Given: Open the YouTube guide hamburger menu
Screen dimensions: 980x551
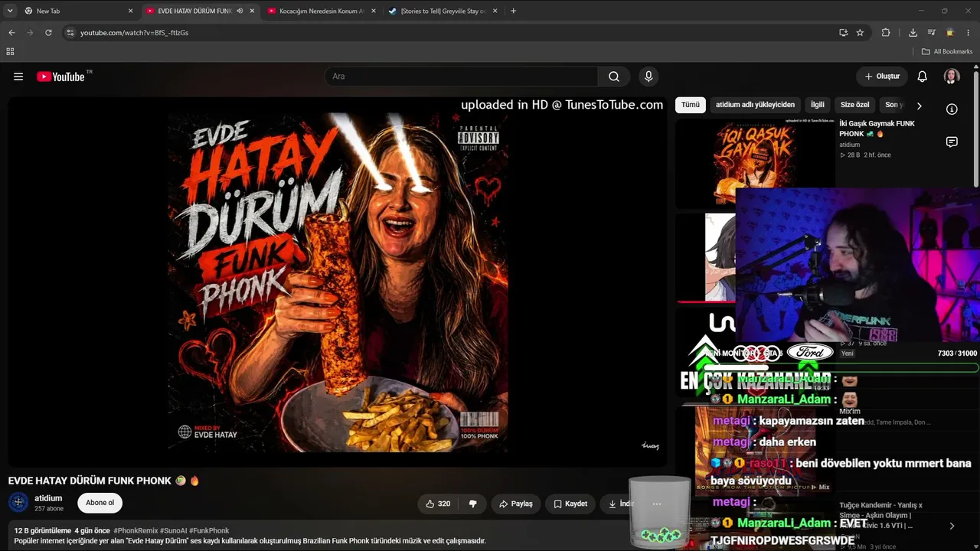Looking at the screenshot, I should [x=18, y=77].
